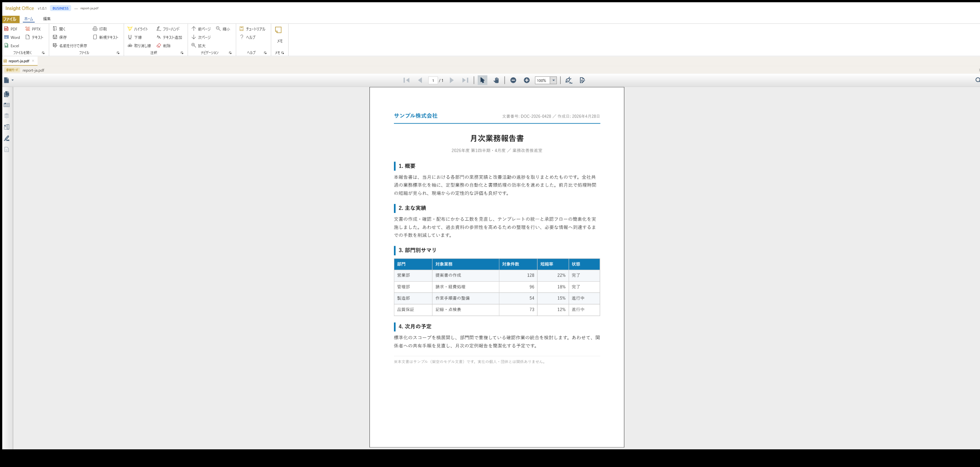Viewport: 980px width, 467px height.
Task: Activate the selection arrow tool
Action: pyautogui.click(x=482, y=80)
